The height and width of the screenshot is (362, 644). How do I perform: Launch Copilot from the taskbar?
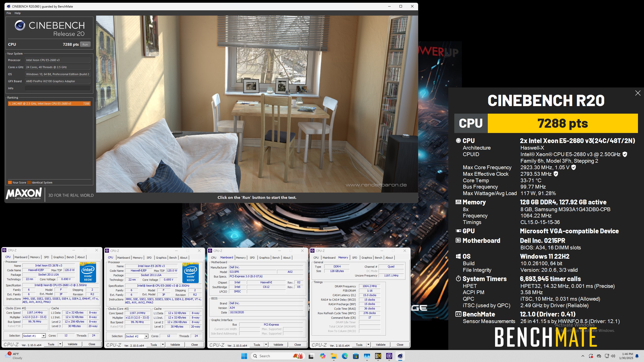tap(323, 356)
